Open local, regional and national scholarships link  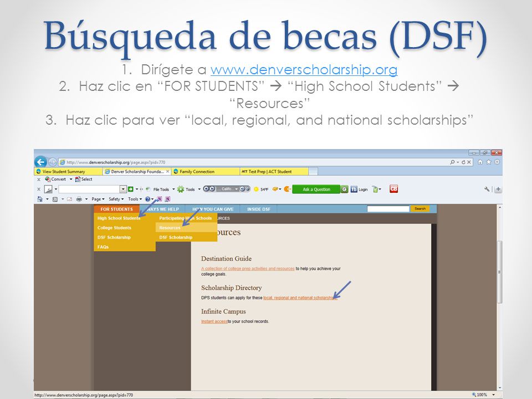(x=300, y=298)
